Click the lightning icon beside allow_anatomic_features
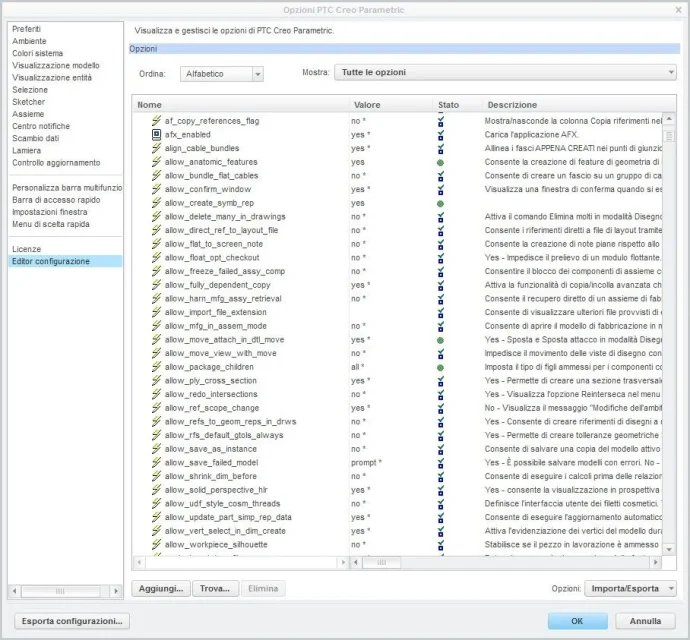690x640 pixels. click(156, 162)
